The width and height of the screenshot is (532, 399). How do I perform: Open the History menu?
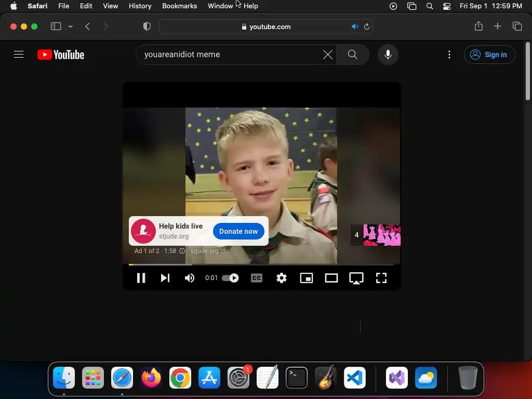pos(140,6)
